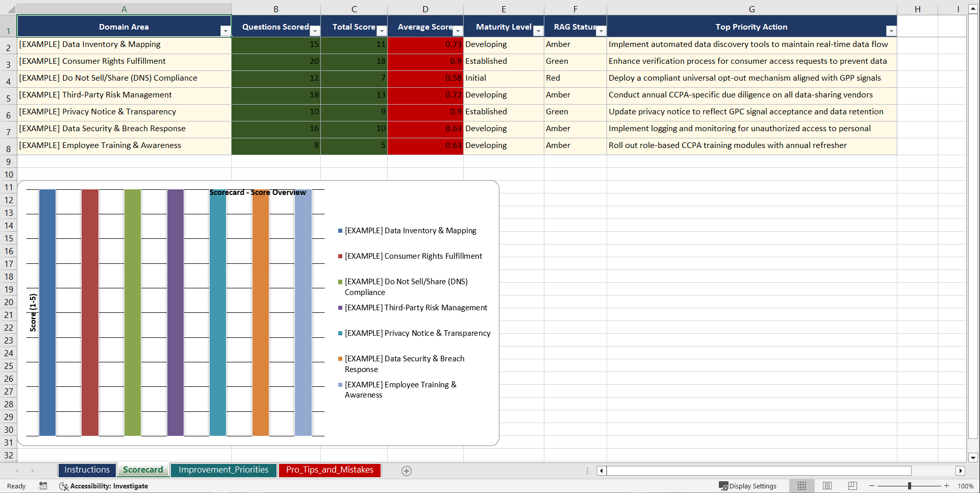Click the macro recording icon beside Ready
Screen dimensions: 980x493
click(43, 486)
